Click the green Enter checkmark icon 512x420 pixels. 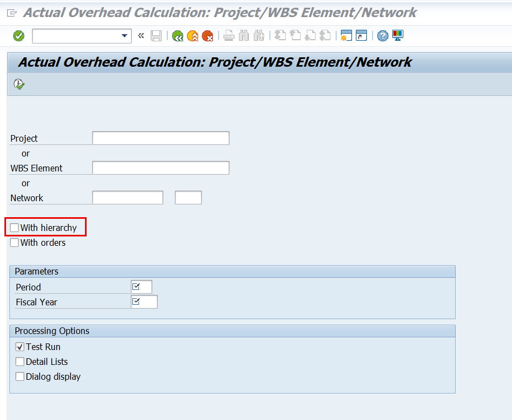tap(19, 35)
